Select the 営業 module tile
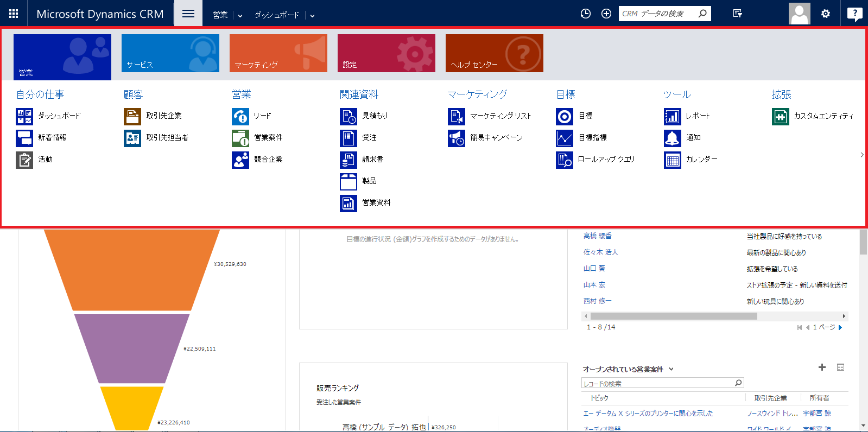Screen dimensions: 868x432 coord(62,57)
